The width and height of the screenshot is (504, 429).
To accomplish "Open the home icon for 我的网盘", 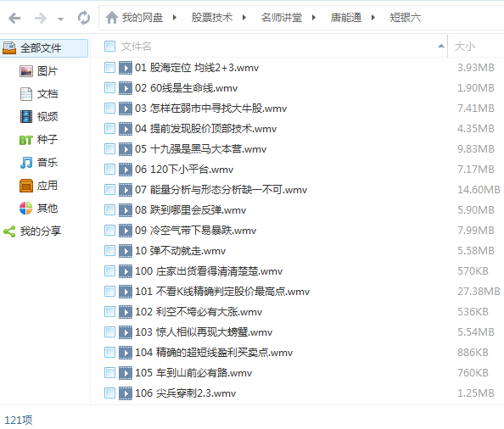I will pos(111,18).
